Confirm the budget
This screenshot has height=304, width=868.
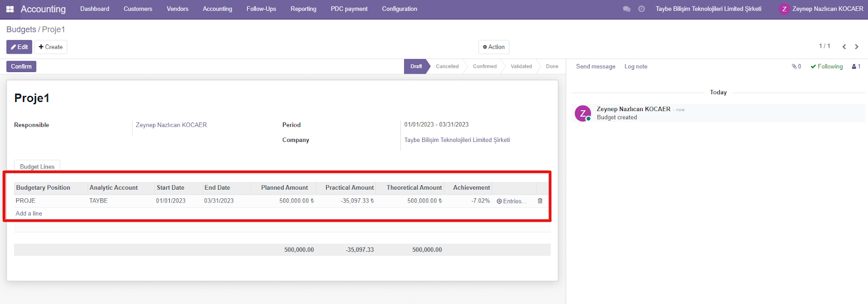tap(21, 67)
